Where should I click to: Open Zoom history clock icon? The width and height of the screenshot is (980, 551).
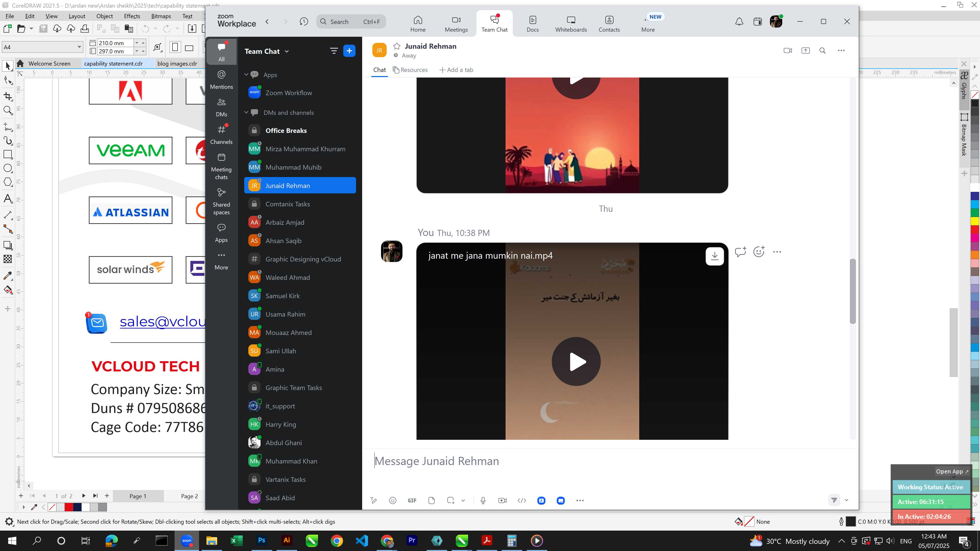pyautogui.click(x=304, y=22)
